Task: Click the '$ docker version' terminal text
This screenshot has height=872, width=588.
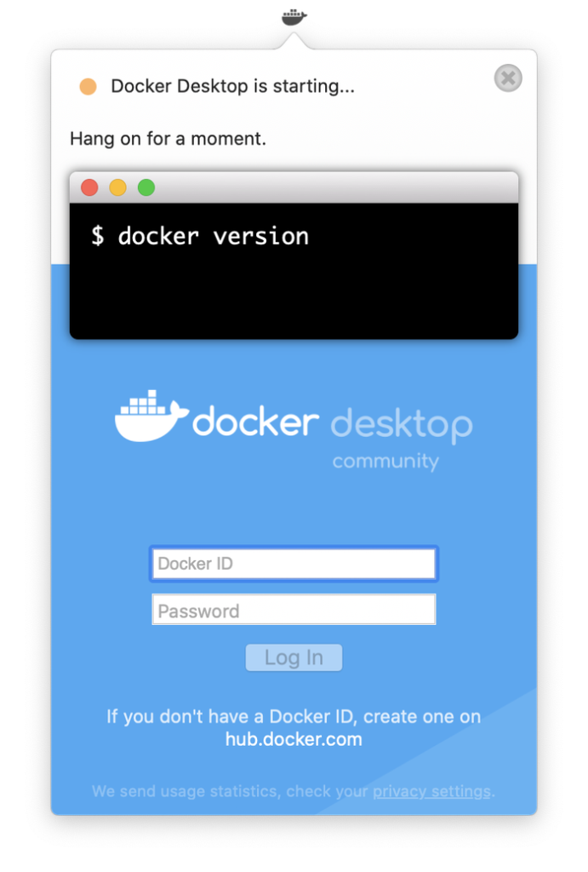Action: tap(200, 237)
